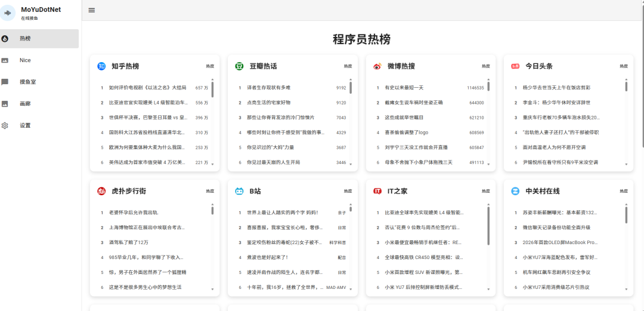Open the Nice menu item
The image size is (644, 311).
coord(39,60)
